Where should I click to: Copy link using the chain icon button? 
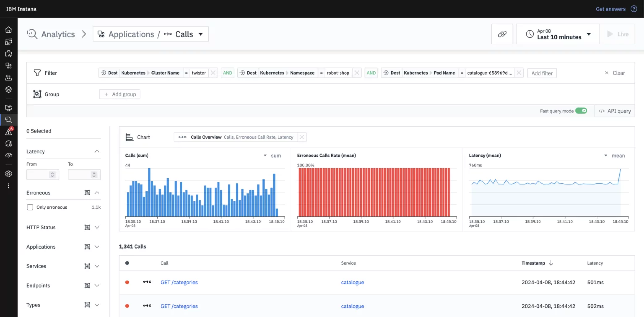(502, 34)
